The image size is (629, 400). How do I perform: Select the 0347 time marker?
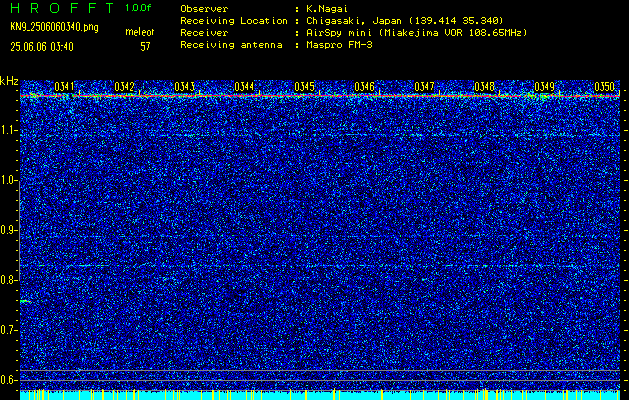tap(424, 86)
